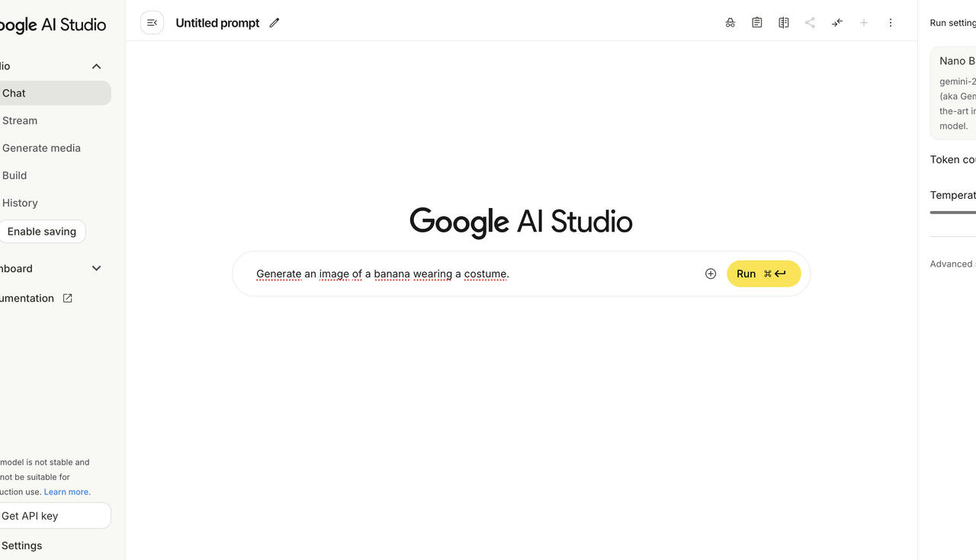Screen dimensions: 976x560
Task: Click the Untitled prompt title text
Action: tap(217, 23)
